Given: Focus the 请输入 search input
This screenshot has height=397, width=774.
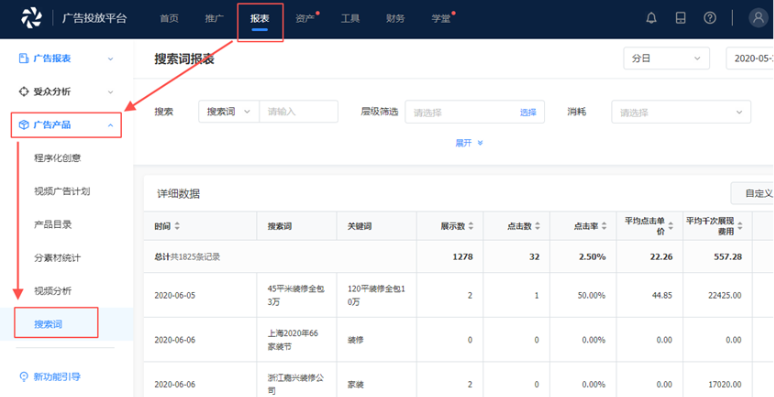Looking at the screenshot, I should pos(299,112).
